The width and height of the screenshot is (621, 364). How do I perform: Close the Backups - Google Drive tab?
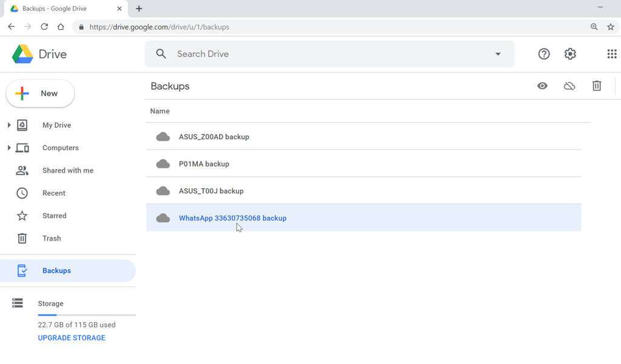pyautogui.click(x=119, y=8)
